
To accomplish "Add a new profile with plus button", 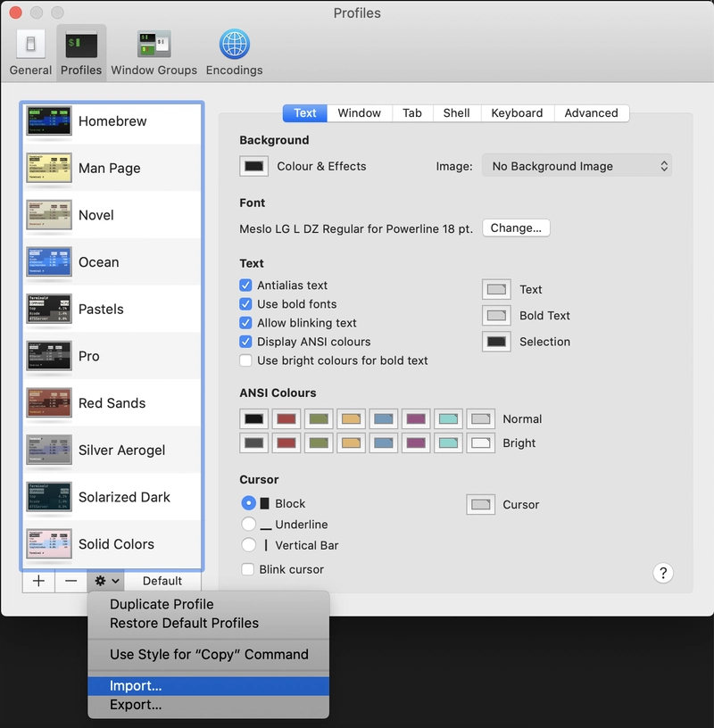I will pos(38,581).
